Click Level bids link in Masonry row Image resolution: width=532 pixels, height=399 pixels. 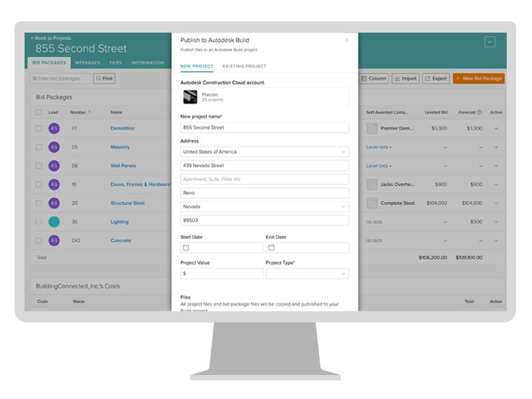(x=378, y=147)
